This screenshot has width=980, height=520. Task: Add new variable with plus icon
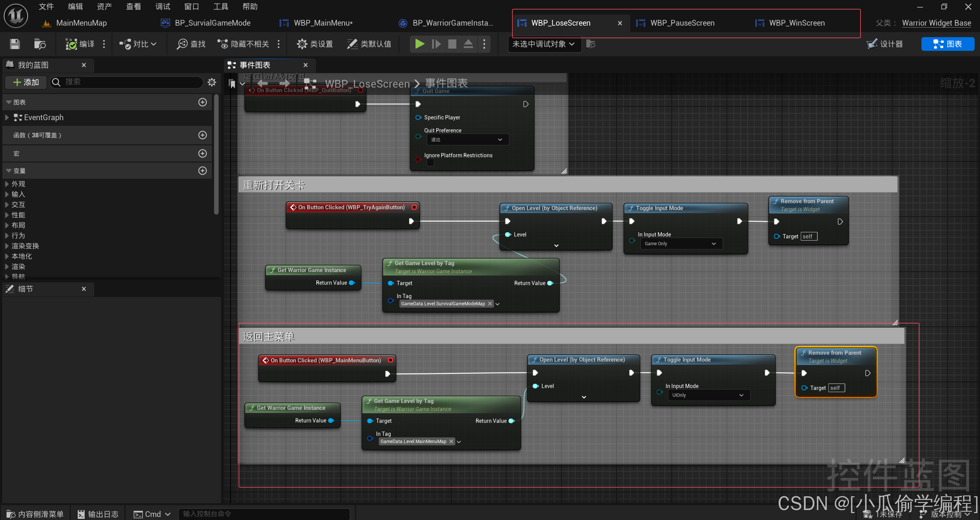click(x=203, y=171)
